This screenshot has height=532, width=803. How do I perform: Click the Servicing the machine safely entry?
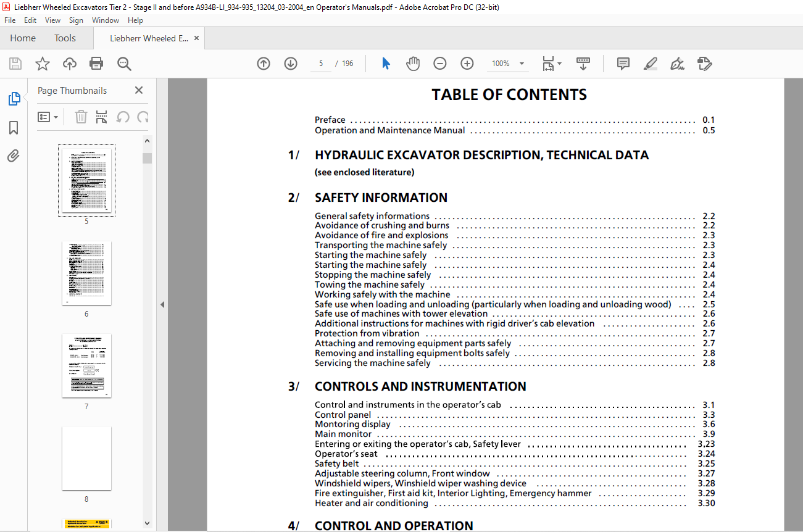click(515, 363)
